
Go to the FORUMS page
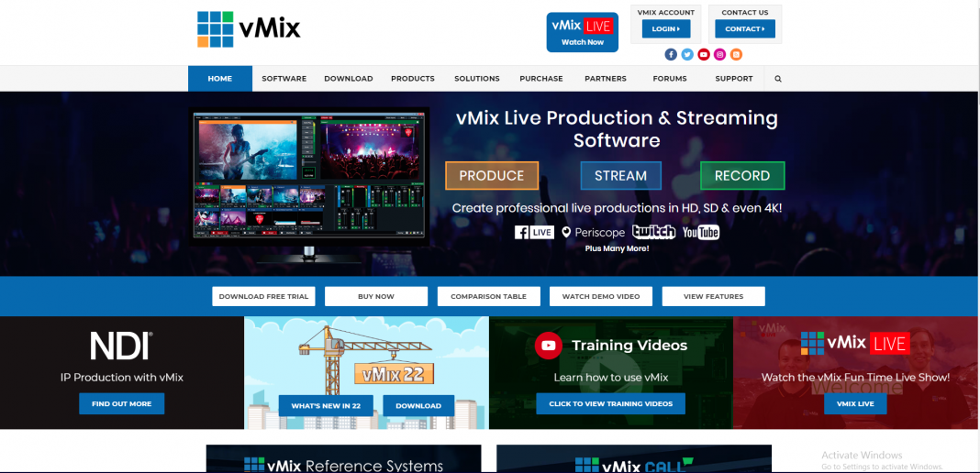669,79
